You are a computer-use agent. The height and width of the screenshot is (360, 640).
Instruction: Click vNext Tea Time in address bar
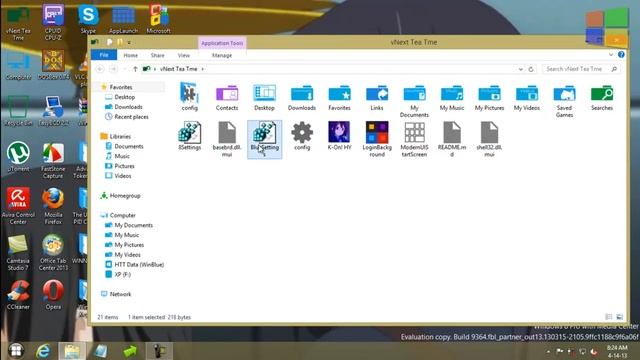click(178, 69)
